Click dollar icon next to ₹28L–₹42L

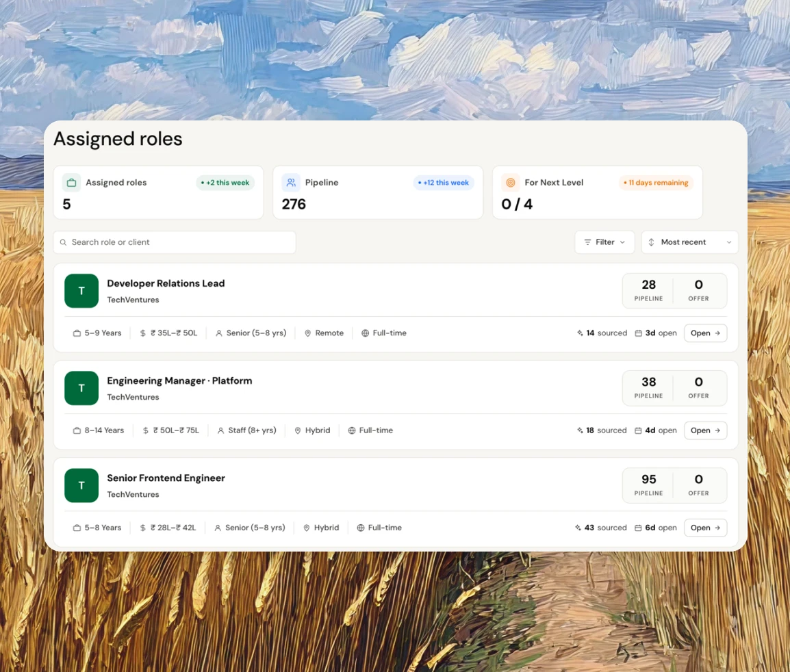coord(143,528)
